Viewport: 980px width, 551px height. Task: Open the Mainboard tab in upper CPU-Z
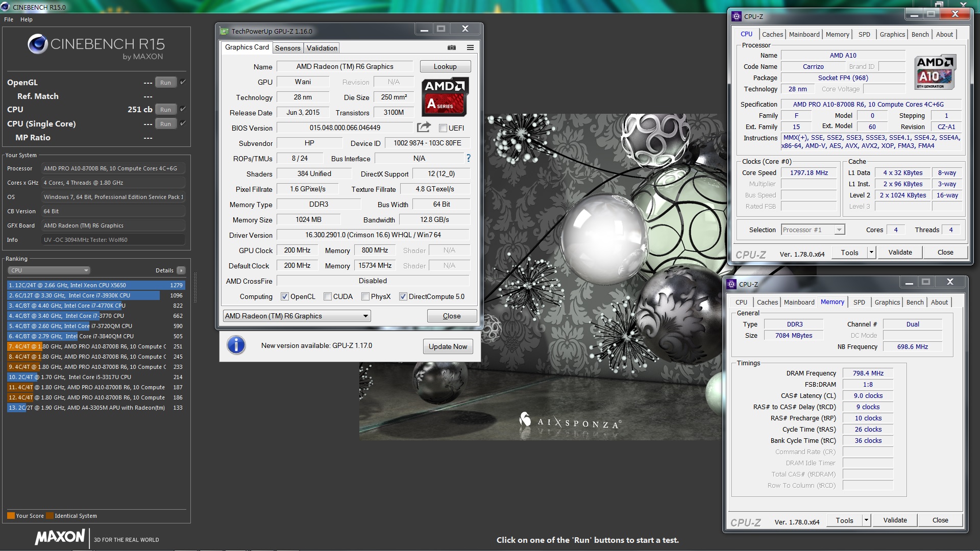(804, 34)
